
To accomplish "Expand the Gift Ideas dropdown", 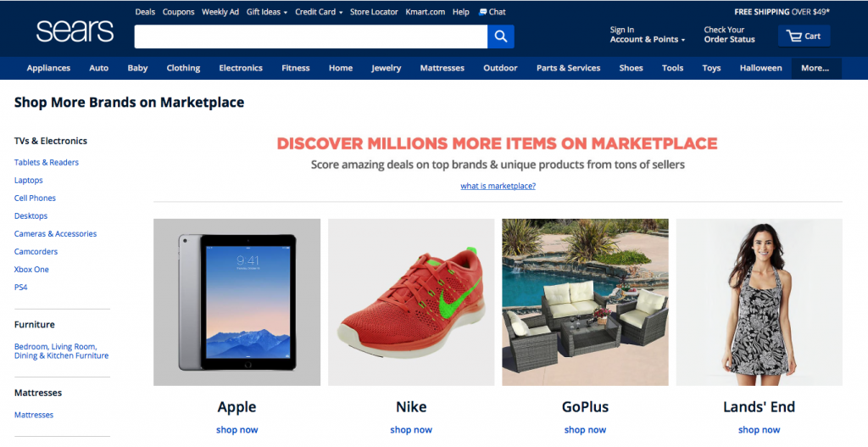I will (267, 12).
